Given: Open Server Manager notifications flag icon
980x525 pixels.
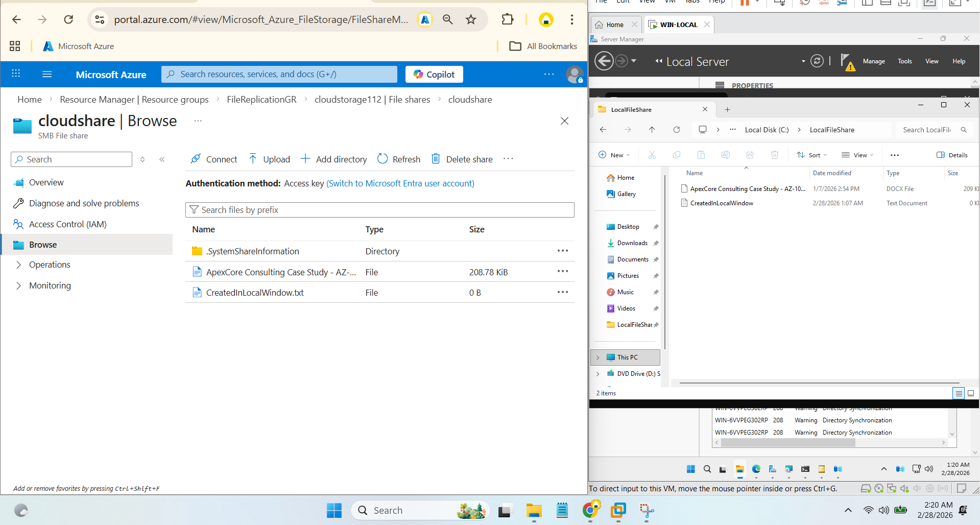Looking at the screenshot, I should [x=847, y=62].
